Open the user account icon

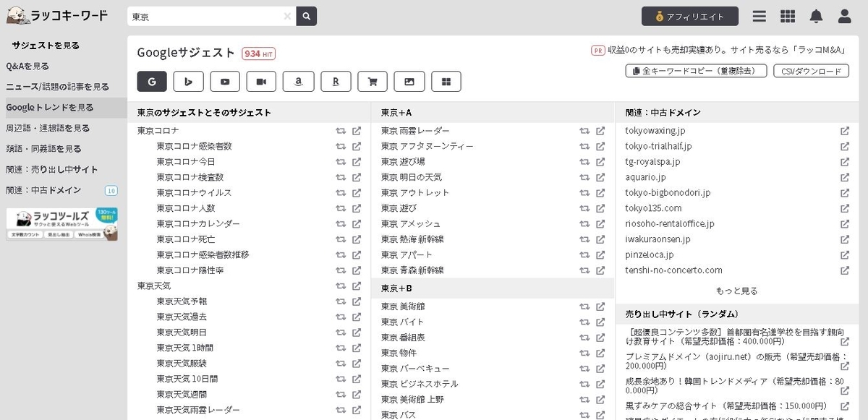[x=844, y=16]
